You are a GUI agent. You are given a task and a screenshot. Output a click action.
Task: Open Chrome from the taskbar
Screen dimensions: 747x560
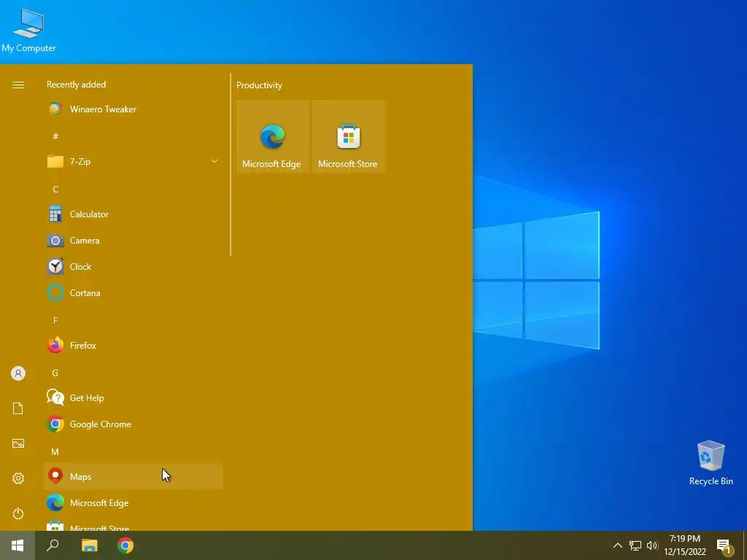click(x=125, y=545)
